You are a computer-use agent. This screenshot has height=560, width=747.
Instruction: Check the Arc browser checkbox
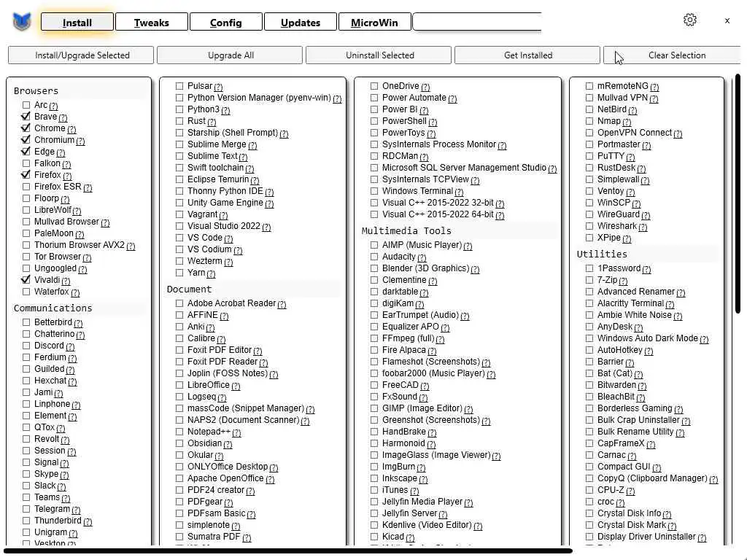pyautogui.click(x=26, y=105)
